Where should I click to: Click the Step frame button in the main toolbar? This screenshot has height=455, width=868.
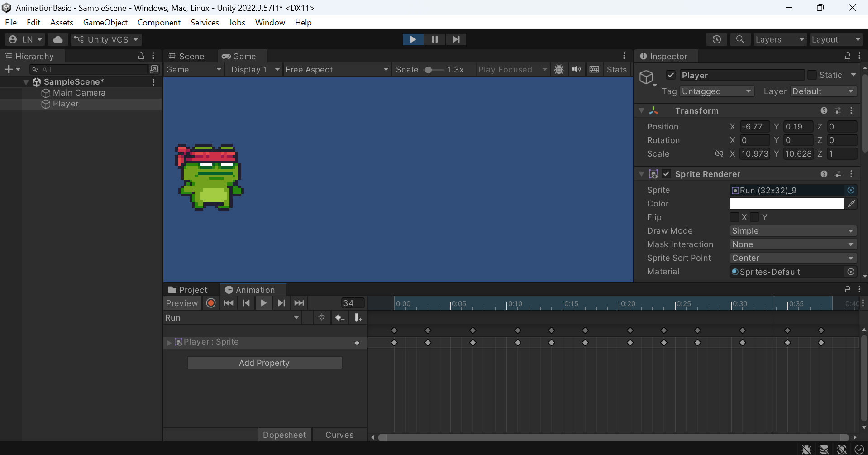456,39
